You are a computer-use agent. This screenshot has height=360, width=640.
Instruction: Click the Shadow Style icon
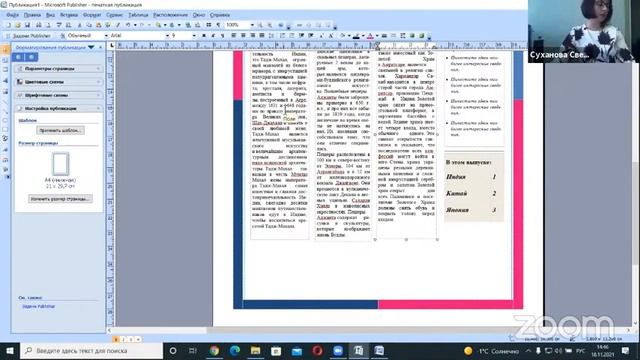click(412, 36)
